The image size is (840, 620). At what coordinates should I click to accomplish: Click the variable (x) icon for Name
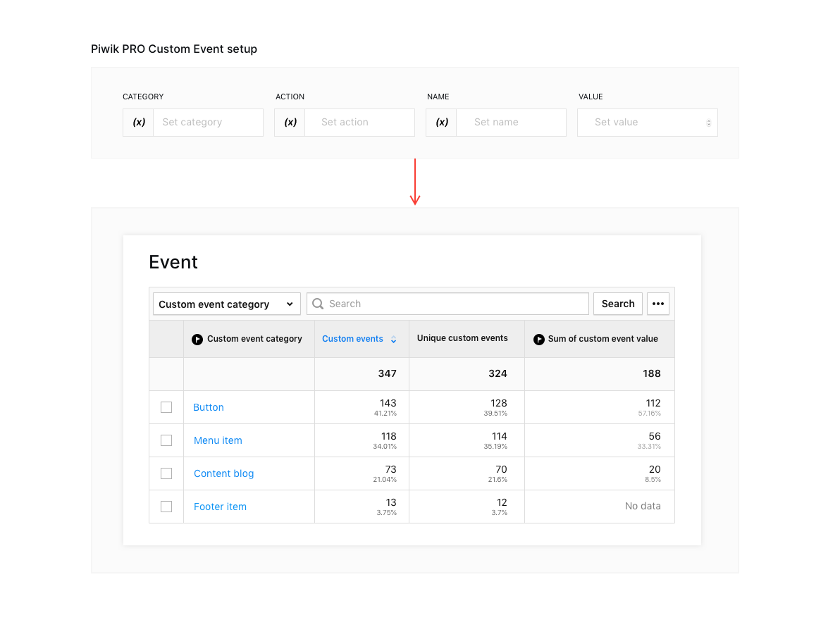coord(442,122)
